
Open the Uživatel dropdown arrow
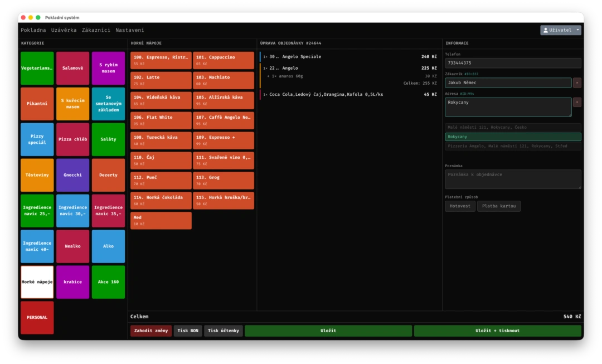point(577,30)
